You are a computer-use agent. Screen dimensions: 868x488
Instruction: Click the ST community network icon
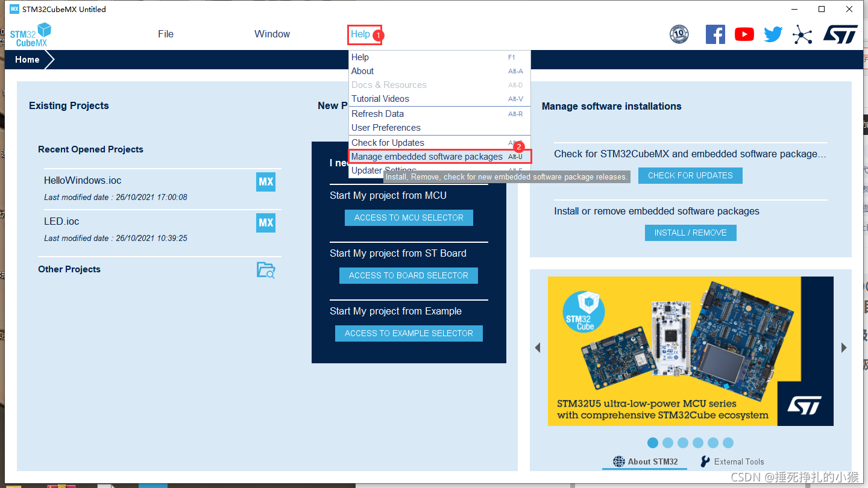pos(802,34)
